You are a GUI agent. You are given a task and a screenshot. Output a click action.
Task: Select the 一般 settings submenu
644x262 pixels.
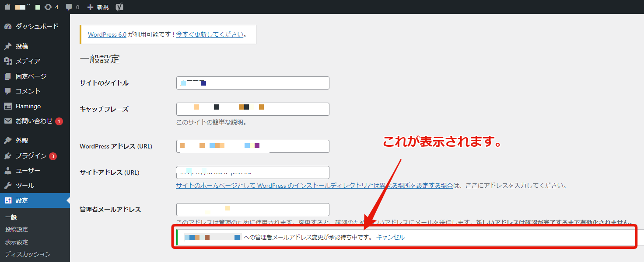pyautogui.click(x=11, y=217)
